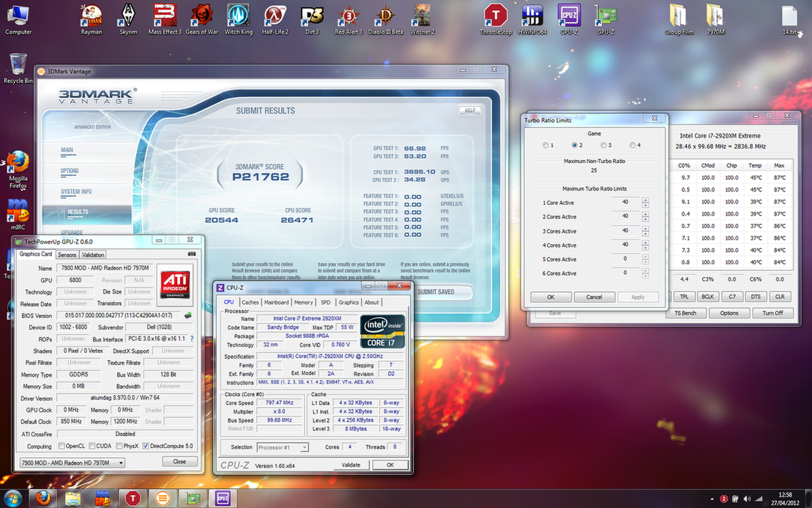The height and width of the screenshot is (508, 812).
Task: Select the Dirt 3 desktop shortcut
Action: [x=312, y=19]
